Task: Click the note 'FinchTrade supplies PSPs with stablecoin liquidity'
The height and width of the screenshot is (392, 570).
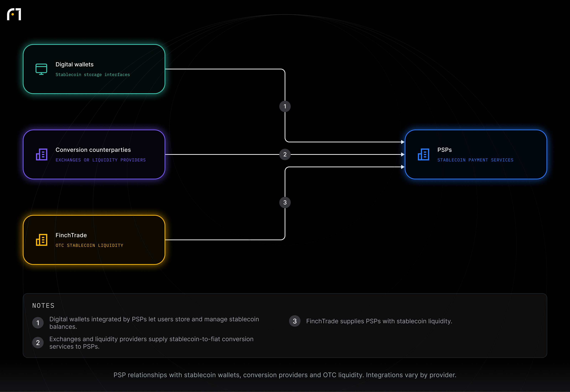Action: [x=379, y=321]
